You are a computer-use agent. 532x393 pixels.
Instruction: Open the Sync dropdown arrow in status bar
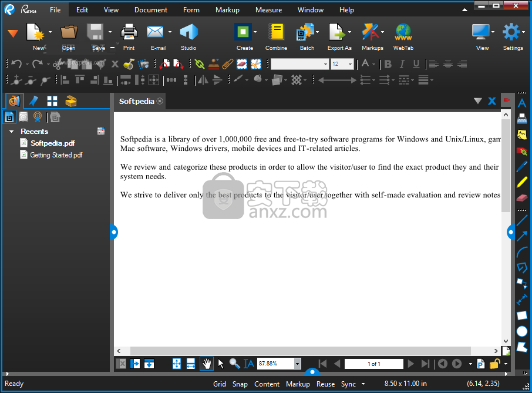click(x=363, y=384)
